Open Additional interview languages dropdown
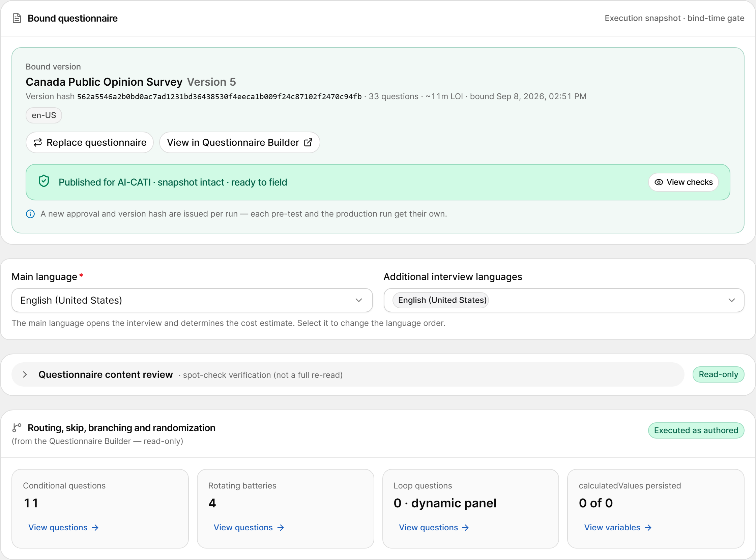Screen dimensions: 756x560 [564, 300]
